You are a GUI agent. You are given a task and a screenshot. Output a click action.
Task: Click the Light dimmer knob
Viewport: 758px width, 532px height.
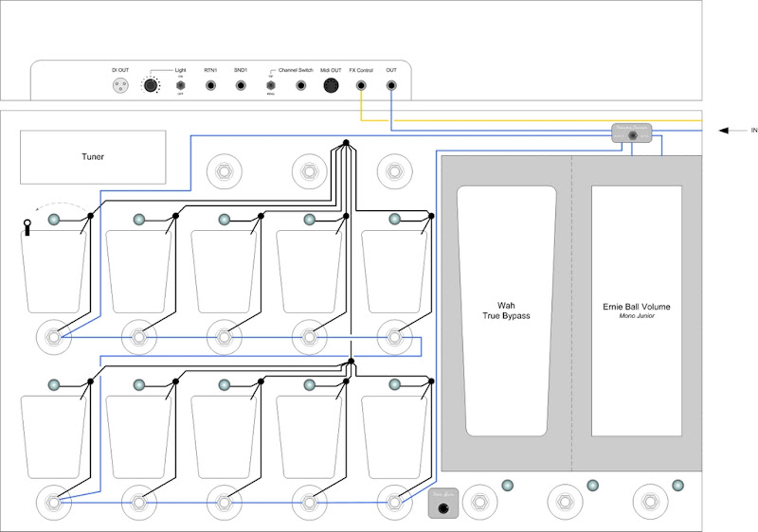pos(151,85)
